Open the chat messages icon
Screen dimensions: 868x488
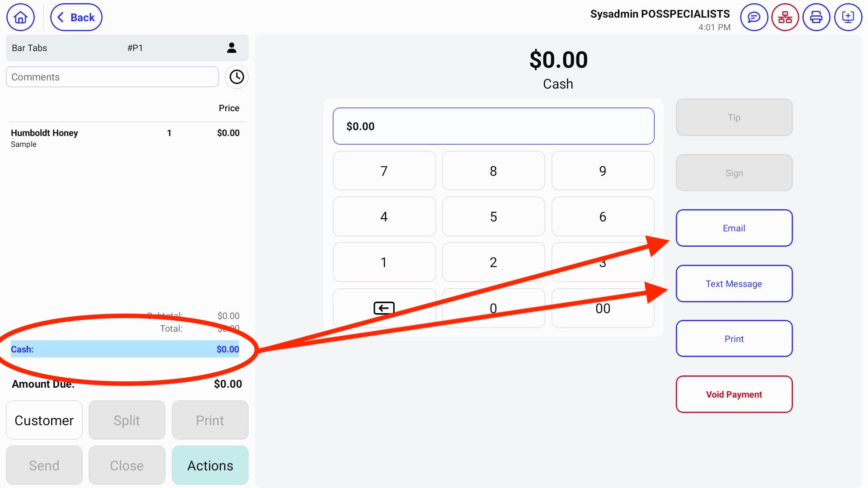[754, 18]
